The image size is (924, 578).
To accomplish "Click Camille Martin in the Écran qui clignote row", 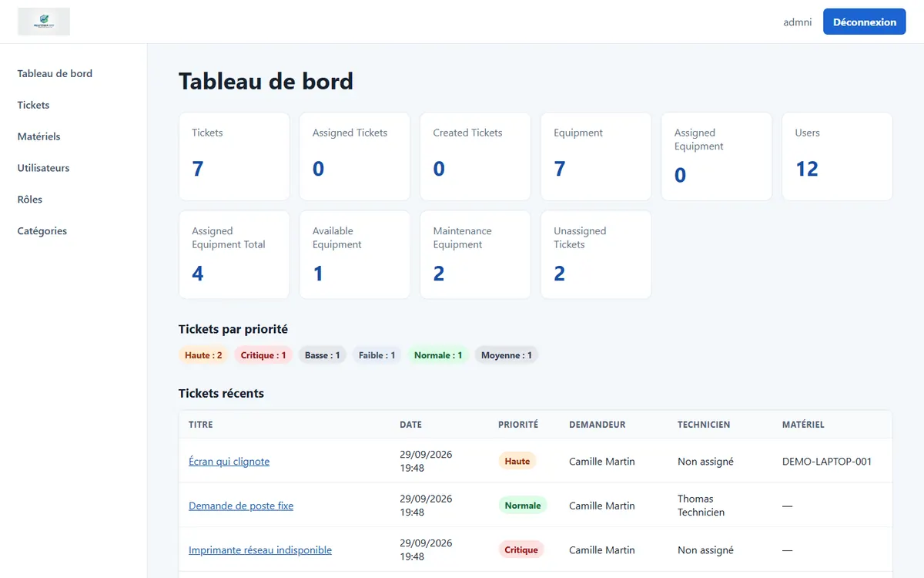I will 602,462.
